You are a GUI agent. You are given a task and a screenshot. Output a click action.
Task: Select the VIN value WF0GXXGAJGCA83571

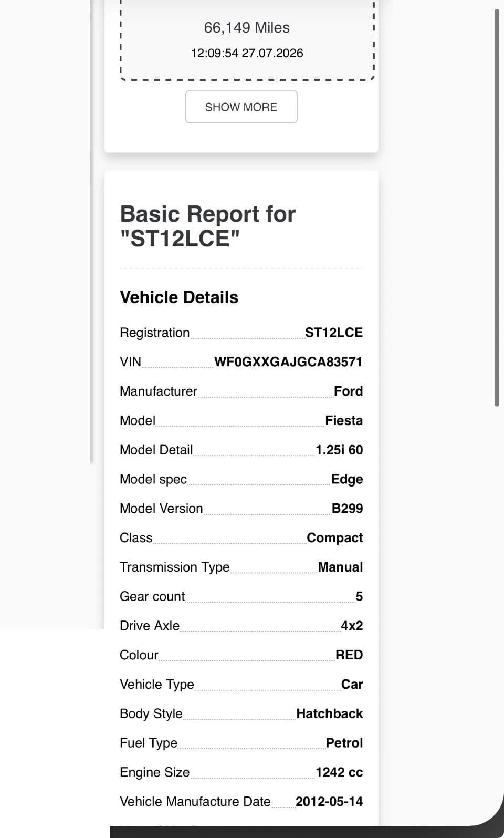pos(288,362)
